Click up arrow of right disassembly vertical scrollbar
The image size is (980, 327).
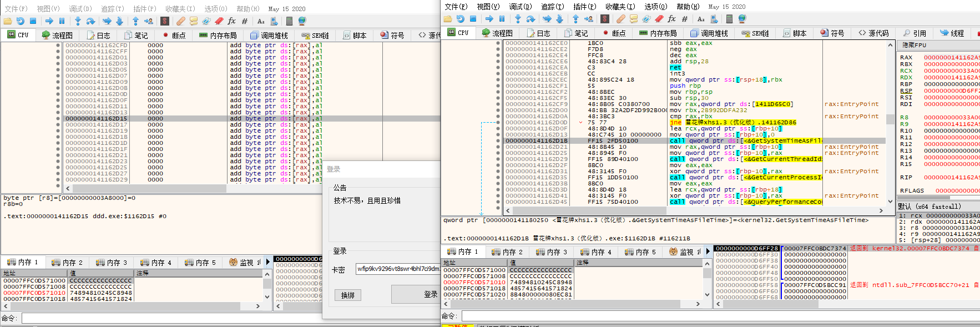click(890, 44)
